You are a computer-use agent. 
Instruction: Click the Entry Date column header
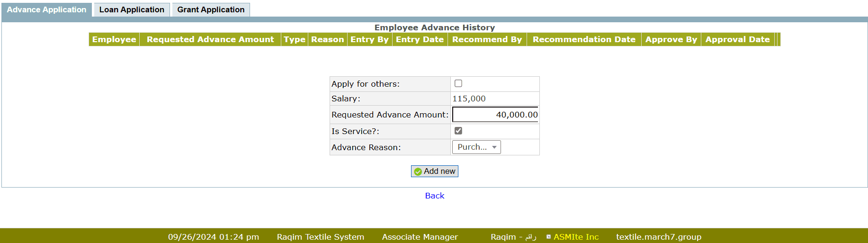tap(420, 39)
